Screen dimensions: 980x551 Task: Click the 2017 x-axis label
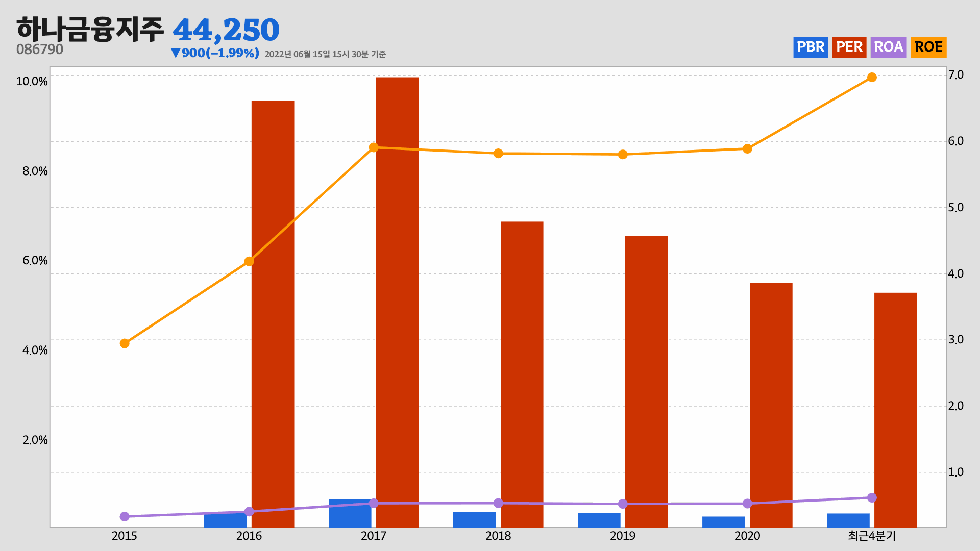374,536
